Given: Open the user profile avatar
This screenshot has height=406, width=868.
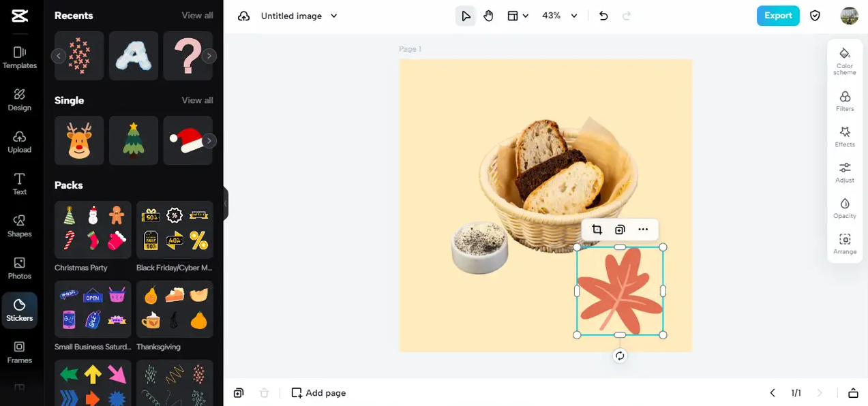Looking at the screenshot, I should pyautogui.click(x=849, y=16).
